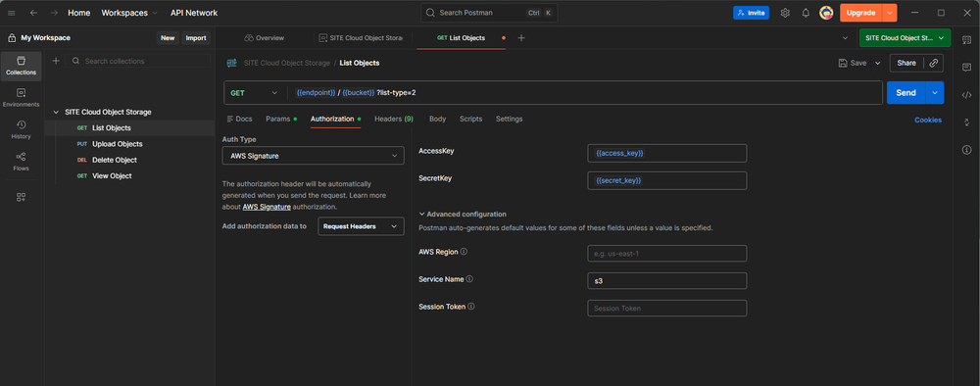Click the copy link icon
The width and height of the screenshot is (980, 386).
(934, 63)
